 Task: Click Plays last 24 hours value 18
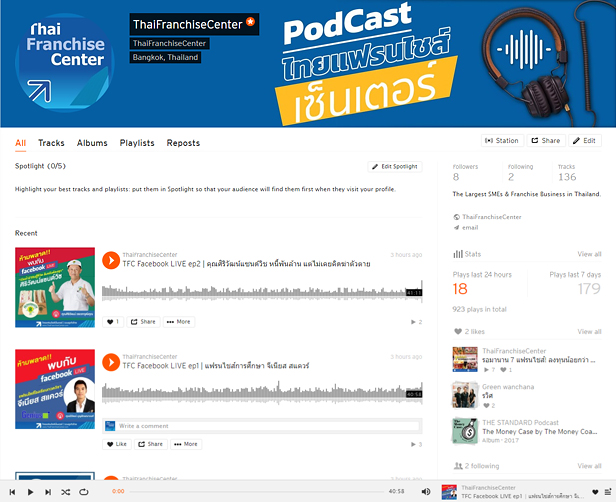pos(460,289)
